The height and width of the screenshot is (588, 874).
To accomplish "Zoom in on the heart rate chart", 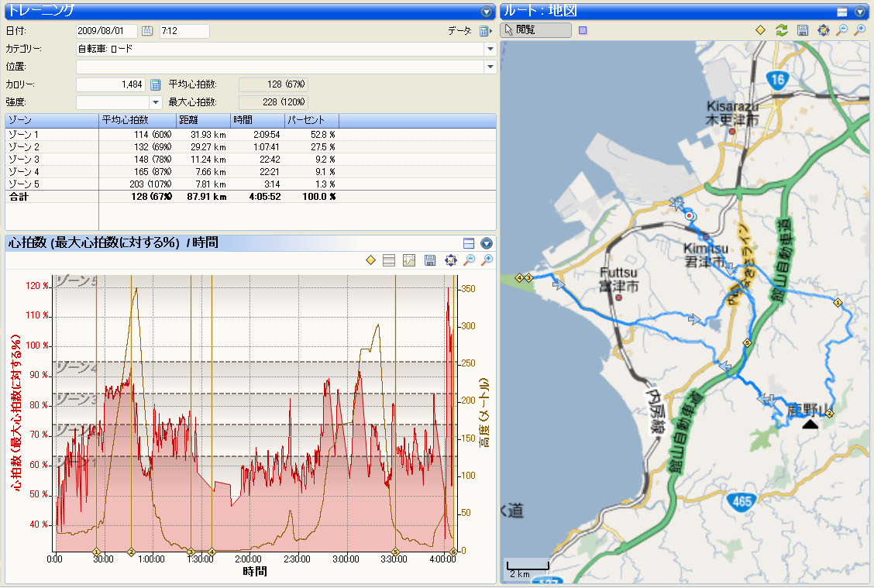I will pyautogui.click(x=487, y=260).
